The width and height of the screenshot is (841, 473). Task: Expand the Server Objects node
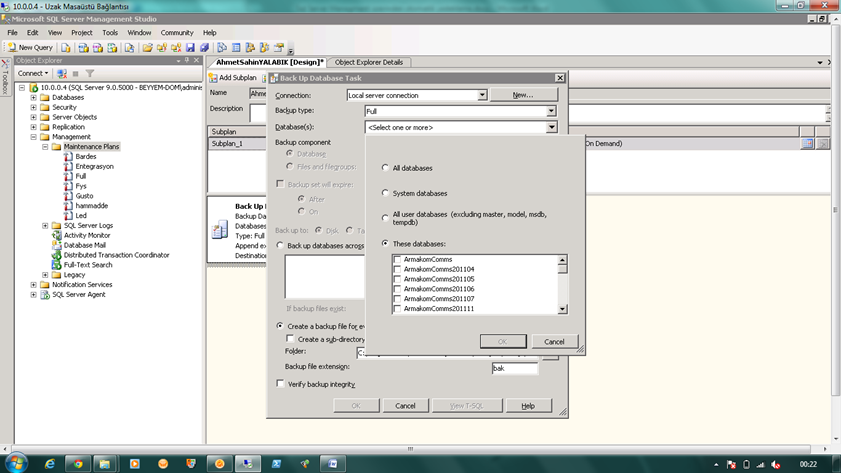[33, 117]
